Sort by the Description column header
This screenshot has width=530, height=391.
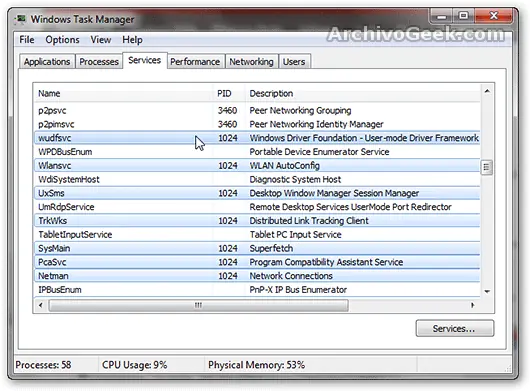[x=362, y=93]
